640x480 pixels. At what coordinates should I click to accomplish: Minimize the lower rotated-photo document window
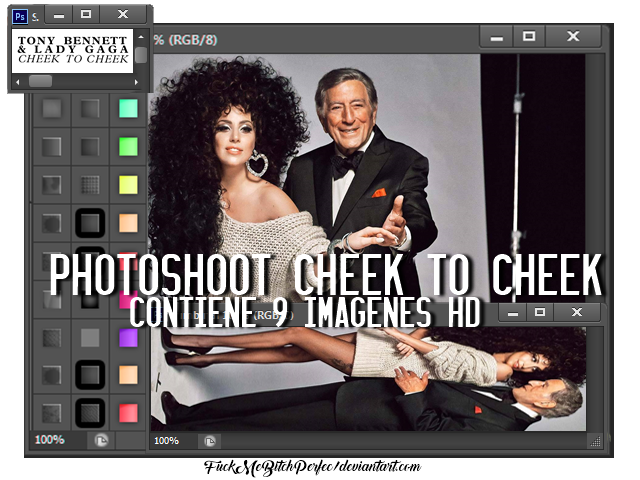point(513,313)
